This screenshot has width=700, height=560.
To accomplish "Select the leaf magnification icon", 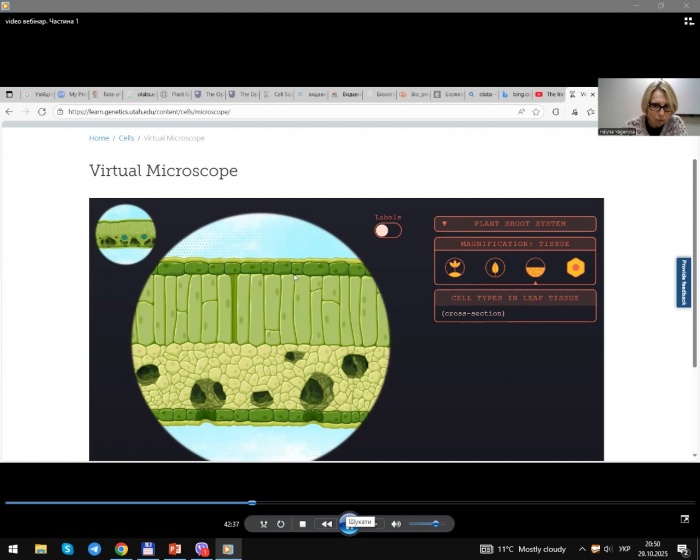I will point(495,267).
